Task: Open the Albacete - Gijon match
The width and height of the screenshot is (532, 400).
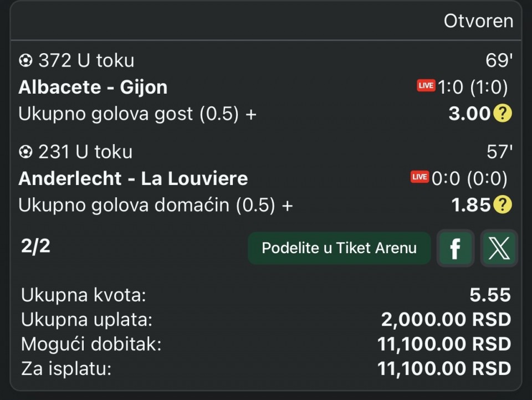Action: pos(93,87)
